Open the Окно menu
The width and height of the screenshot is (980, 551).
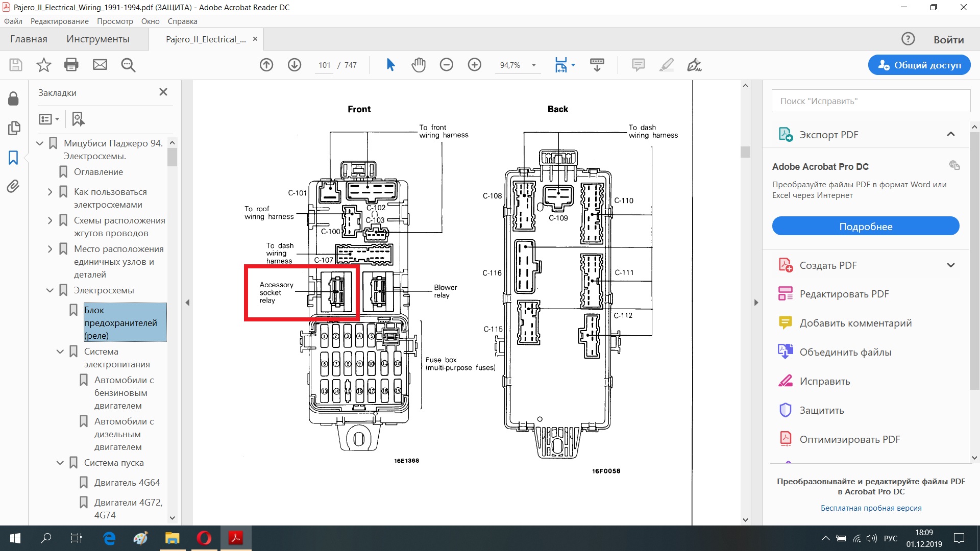point(151,21)
